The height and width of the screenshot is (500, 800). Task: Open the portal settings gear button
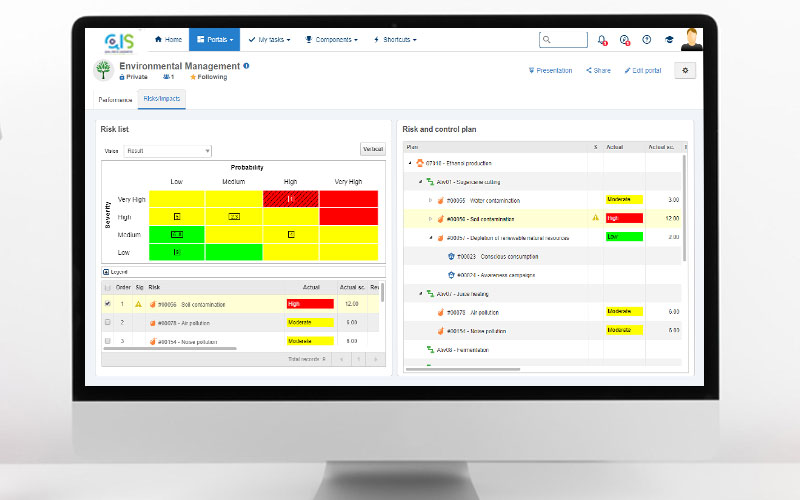(x=685, y=70)
